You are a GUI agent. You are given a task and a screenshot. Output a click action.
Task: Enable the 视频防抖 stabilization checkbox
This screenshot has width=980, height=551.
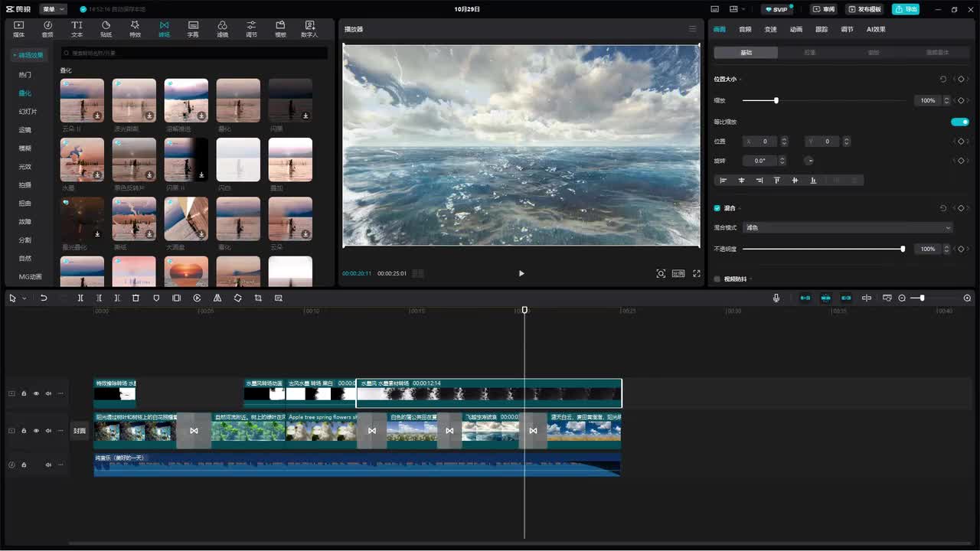pyautogui.click(x=717, y=279)
